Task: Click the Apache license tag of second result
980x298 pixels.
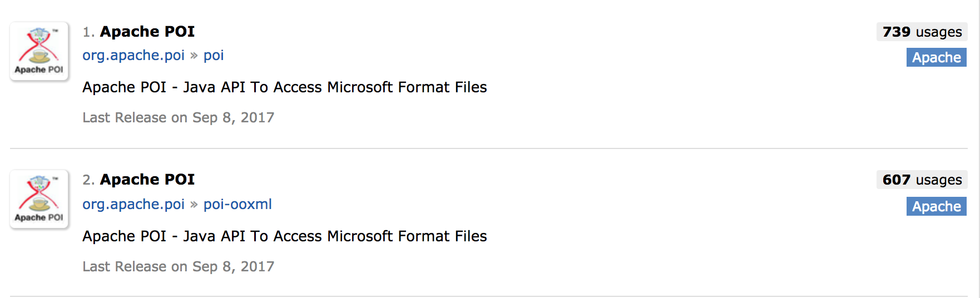Action: click(937, 206)
